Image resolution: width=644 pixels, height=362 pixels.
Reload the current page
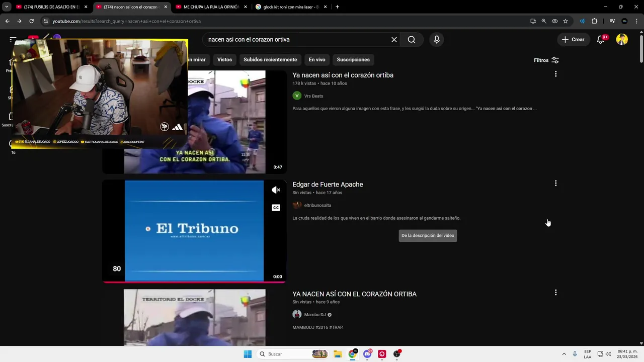(x=31, y=21)
